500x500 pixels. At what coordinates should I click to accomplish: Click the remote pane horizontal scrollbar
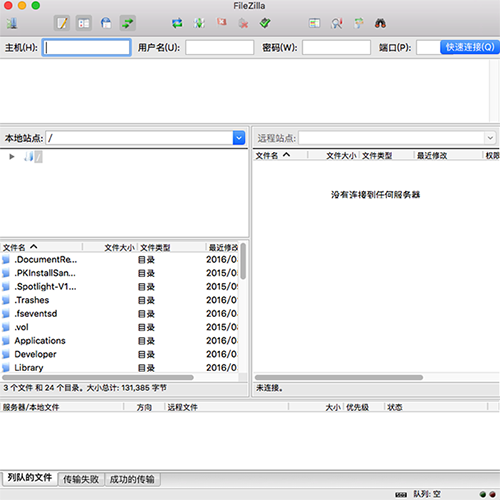[339, 377]
